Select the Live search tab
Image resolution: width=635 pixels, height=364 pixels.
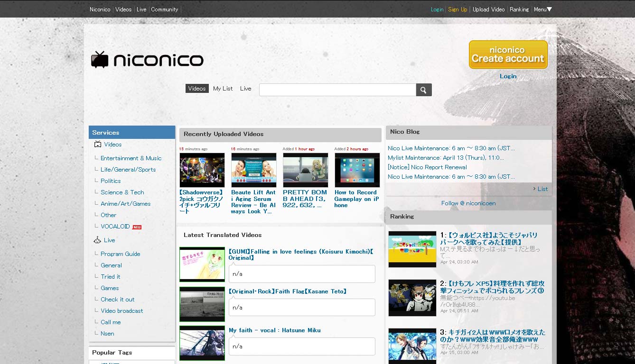click(x=245, y=89)
